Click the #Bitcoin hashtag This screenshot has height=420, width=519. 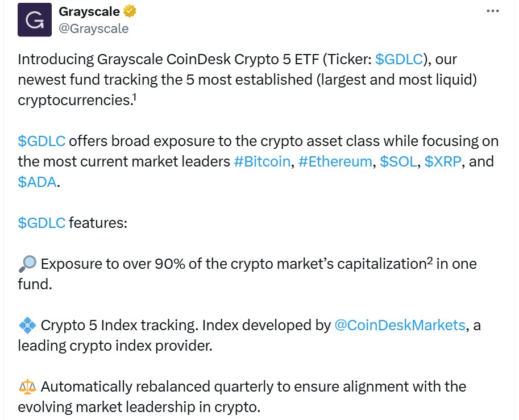[x=262, y=161]
